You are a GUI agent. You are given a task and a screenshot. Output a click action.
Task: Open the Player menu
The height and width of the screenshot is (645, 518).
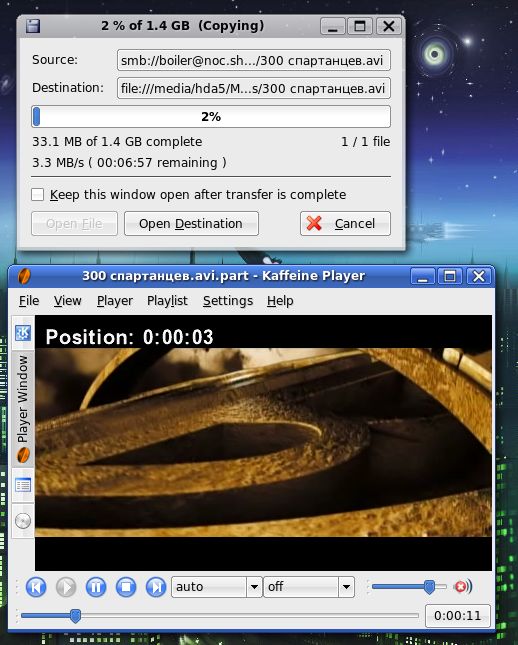click(x=115, y=301)
